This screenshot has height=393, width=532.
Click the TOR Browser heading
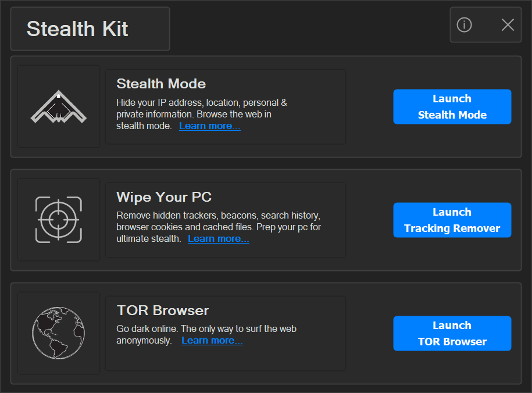click(x=163, y=310)
